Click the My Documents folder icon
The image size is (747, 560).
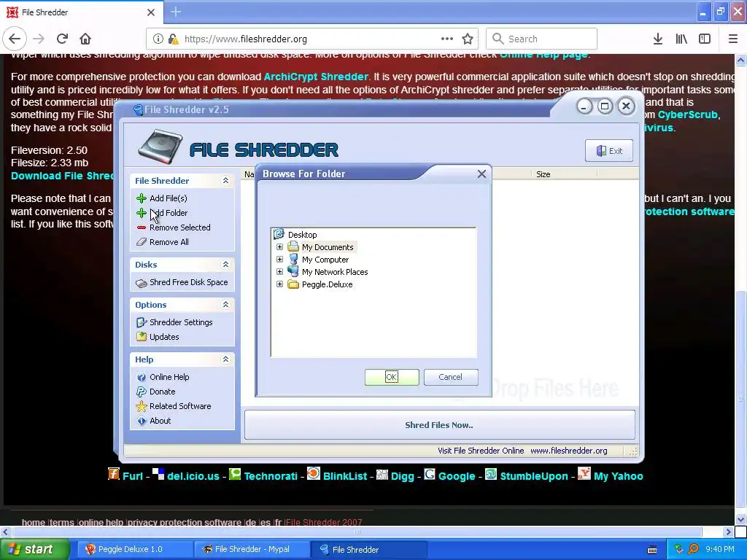click(293, 246)
